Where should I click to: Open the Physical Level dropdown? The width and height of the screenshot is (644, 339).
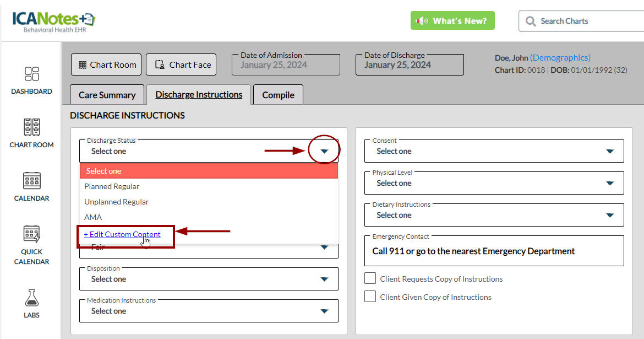pos(609,184)
